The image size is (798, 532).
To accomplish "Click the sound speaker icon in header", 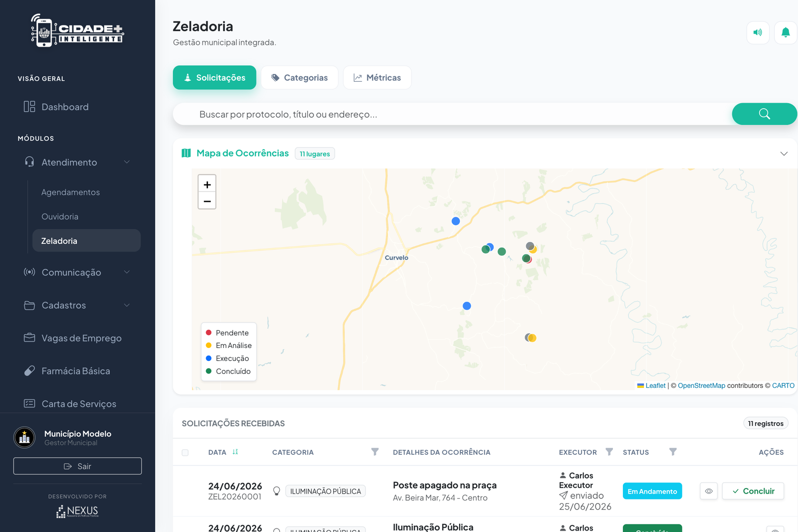I will pyautogui.click(x=758, y=32).
